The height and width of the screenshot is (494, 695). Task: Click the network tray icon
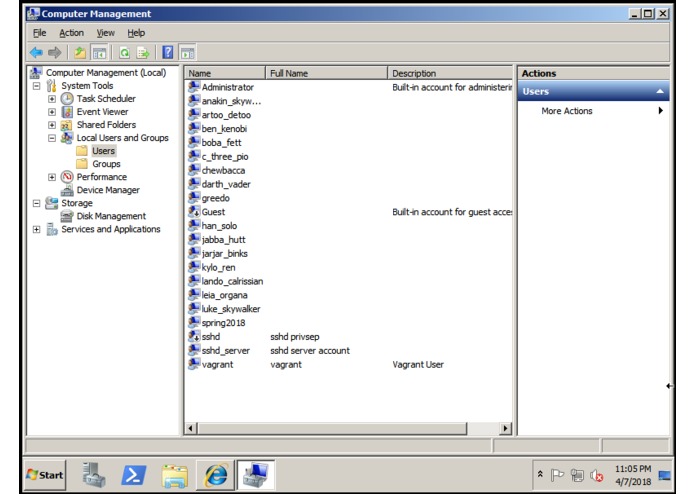point(577,475)
